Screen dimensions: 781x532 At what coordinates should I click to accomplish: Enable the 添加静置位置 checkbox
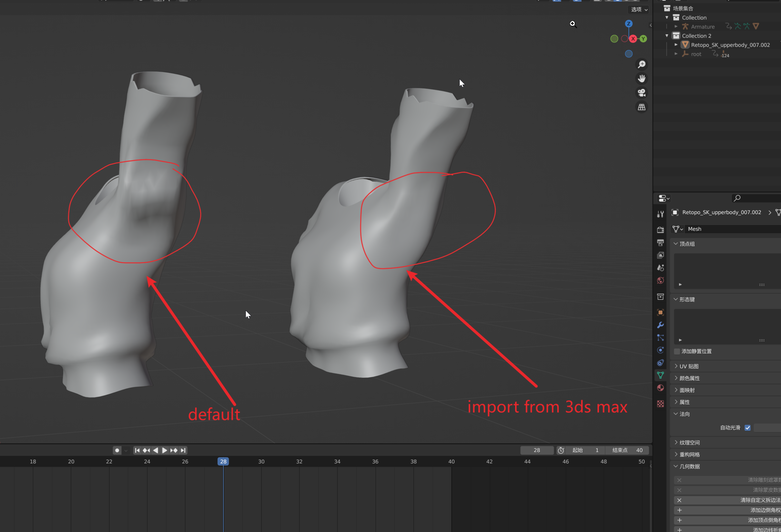tap(677, 351)
